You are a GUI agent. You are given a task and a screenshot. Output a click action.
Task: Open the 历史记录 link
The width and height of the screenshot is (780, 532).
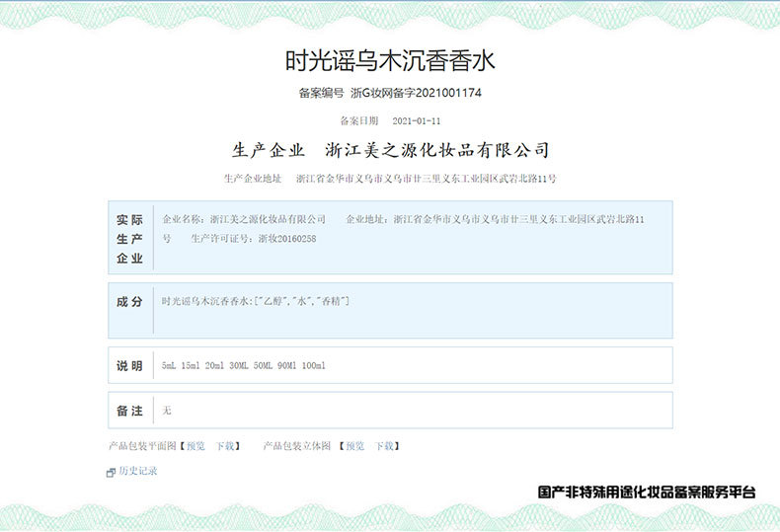click(x=138, y=471)
